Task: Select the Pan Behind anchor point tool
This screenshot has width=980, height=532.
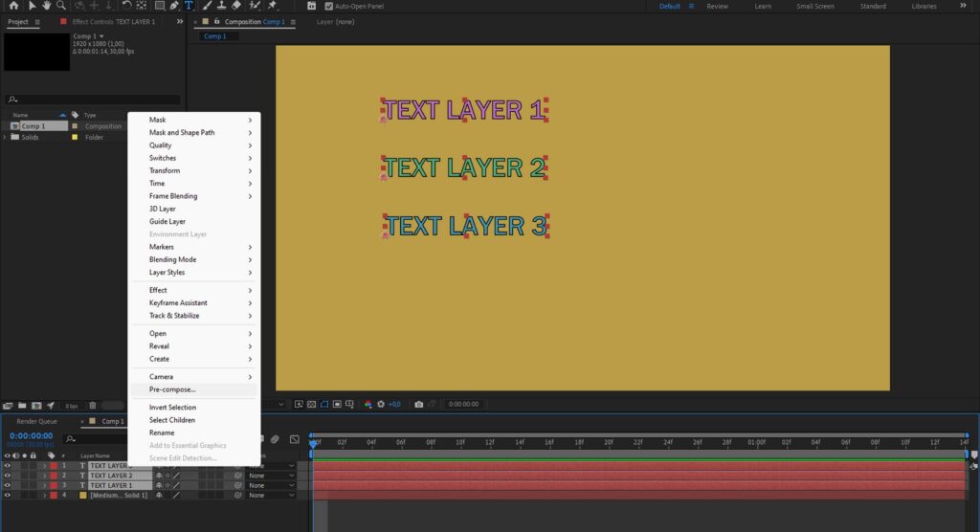Action: [x=142, y=6]
